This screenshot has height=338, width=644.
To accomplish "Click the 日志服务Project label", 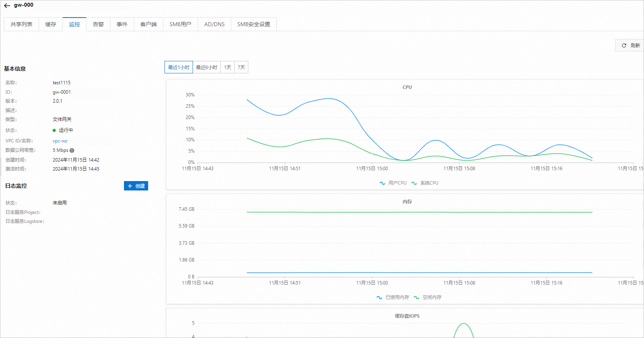I will pos(23,212).
